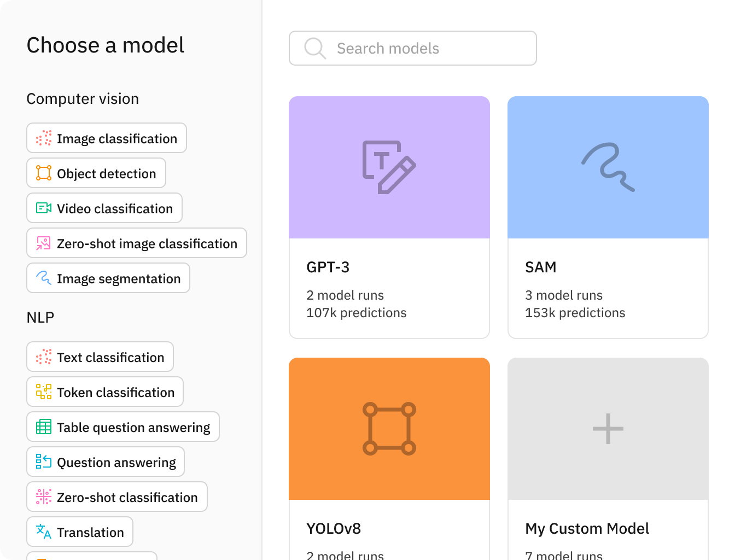This screenshot has width=735, height=560.
Task: Toggle the Text classification filter
Action: pyautogui.click(x=100, y=357)
